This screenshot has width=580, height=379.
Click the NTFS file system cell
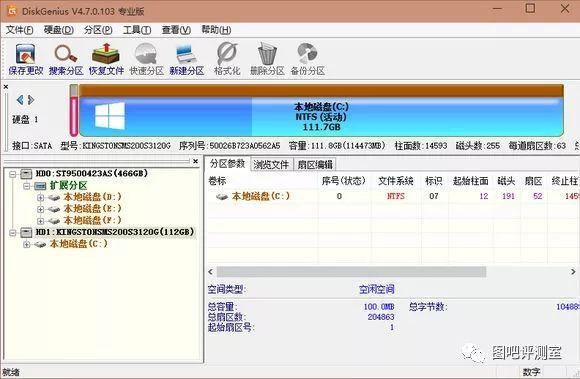(396, 197)
